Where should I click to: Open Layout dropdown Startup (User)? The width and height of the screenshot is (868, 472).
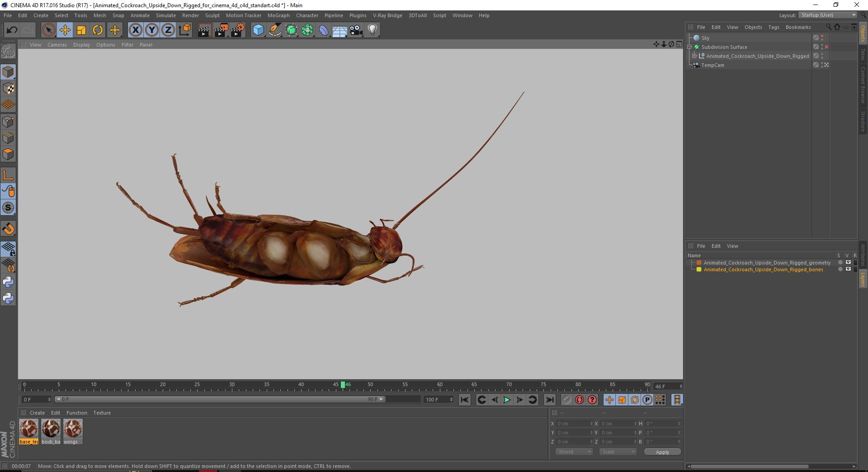click(828, 15)
